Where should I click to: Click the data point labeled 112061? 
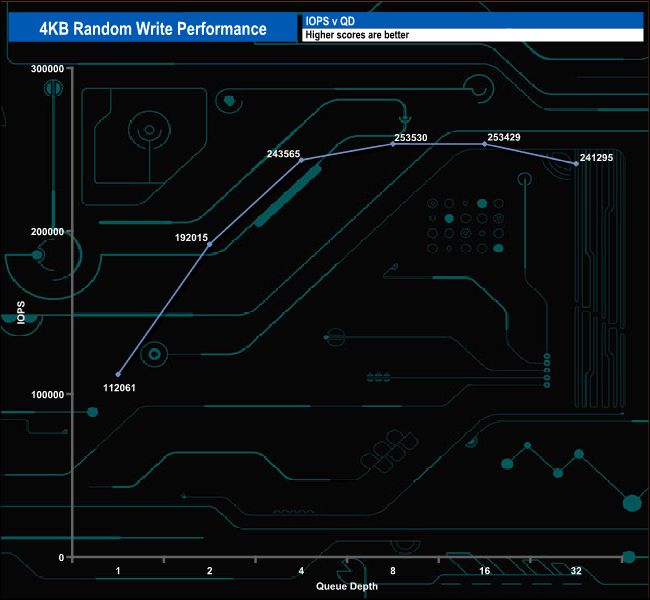click(118, 374)
